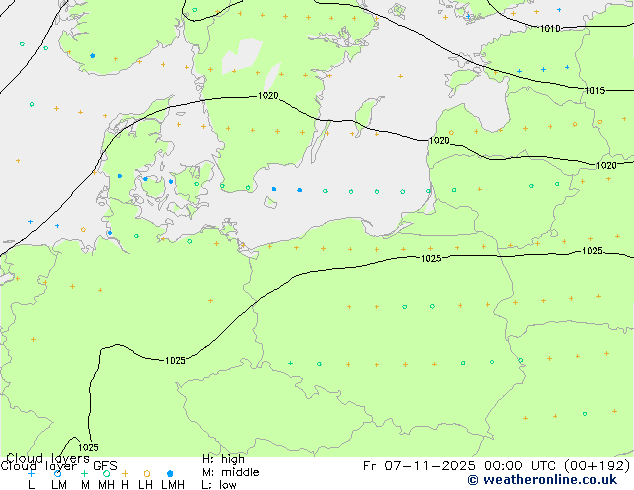Select the LMH blue filled legend symbol
This screenshot has height=490, width=634.
[x=171, y=473]
